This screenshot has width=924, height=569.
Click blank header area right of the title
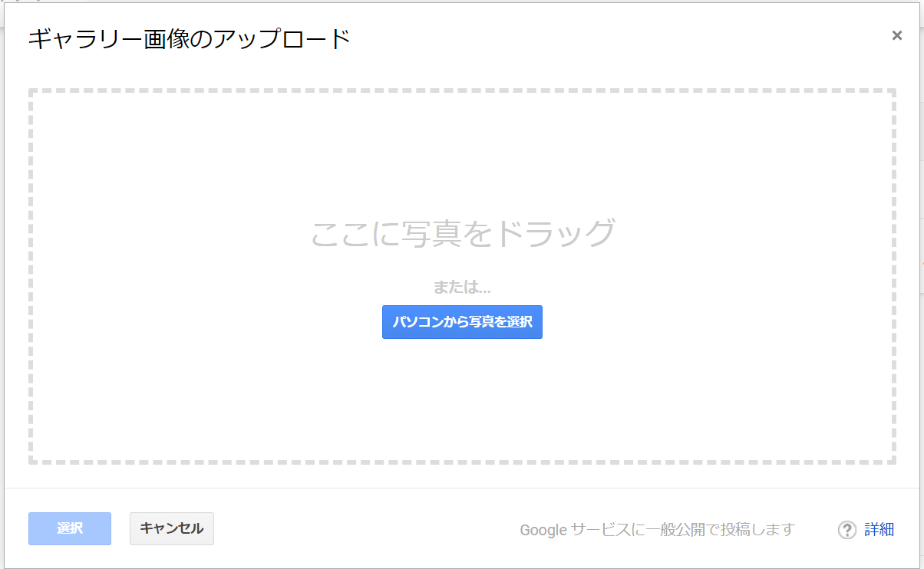click(614, 38)
